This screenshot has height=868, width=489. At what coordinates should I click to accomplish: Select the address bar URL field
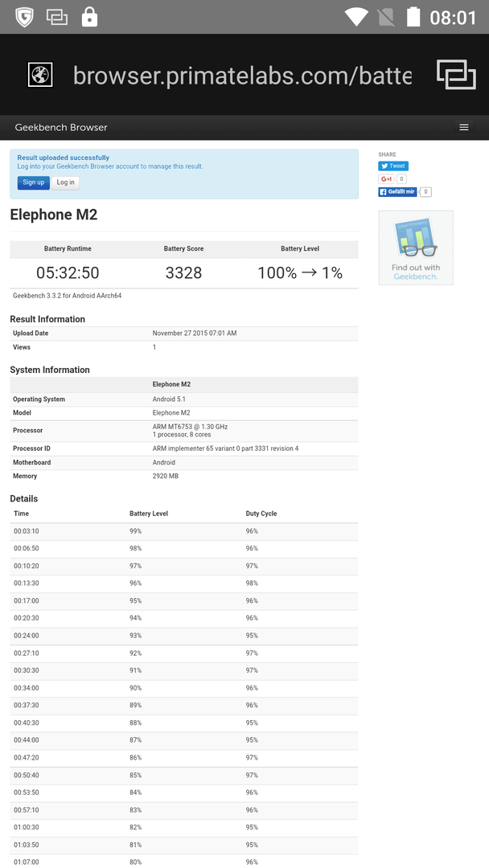point(242,75)
